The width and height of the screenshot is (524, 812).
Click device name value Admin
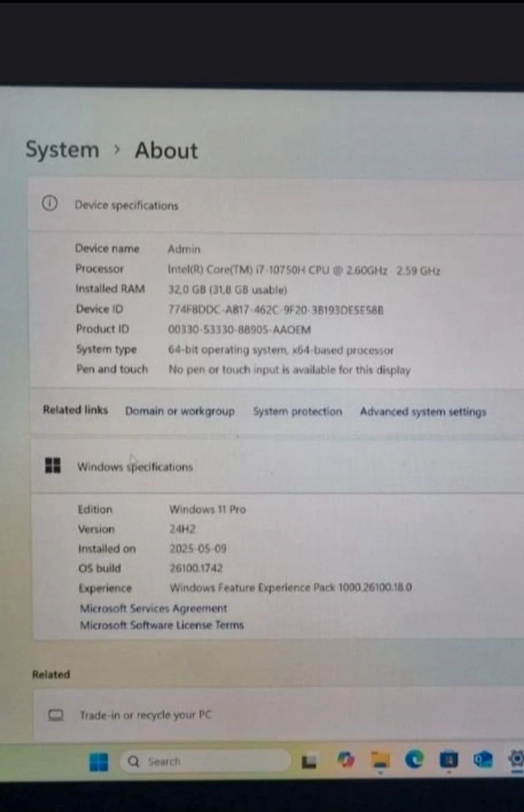[x=184, y=249]
